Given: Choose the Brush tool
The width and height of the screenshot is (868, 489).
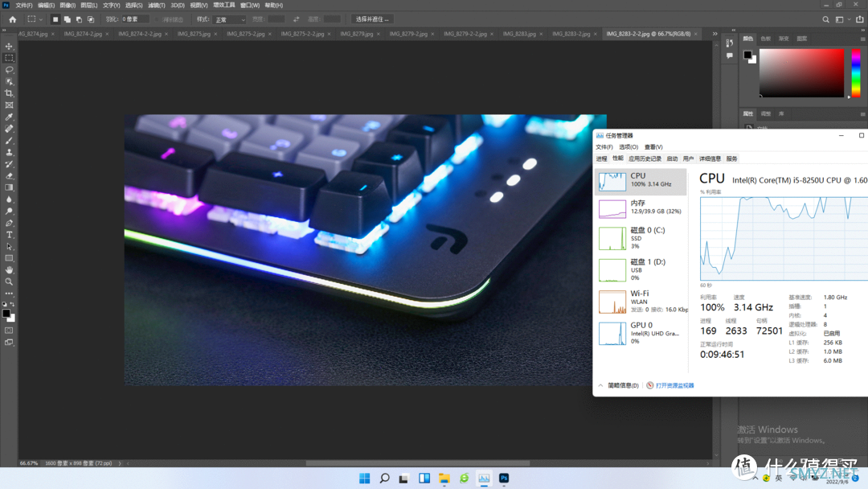Looking at the screenshot, I should point(9,141).
